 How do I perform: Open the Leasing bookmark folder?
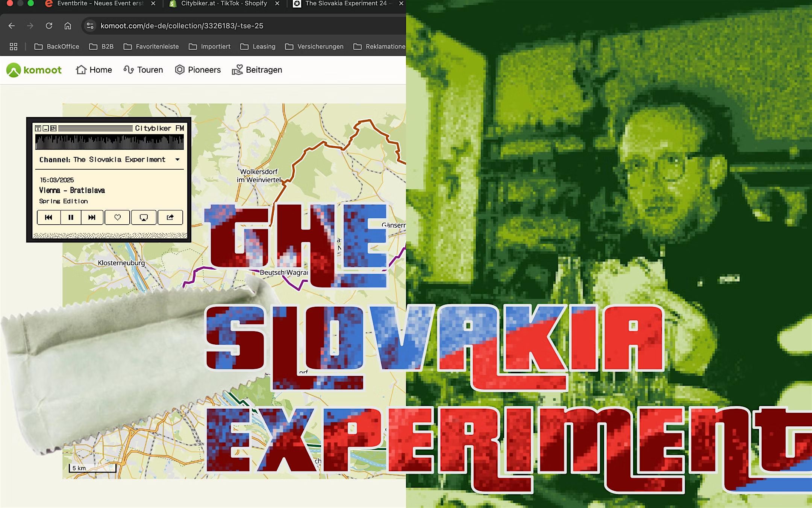pyautogui.click(x=258, y=46)
